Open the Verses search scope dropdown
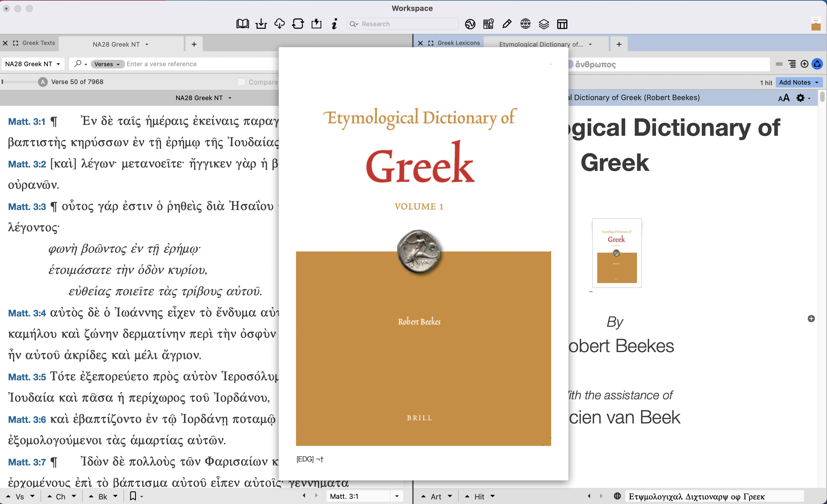This screenshot has height=504, width=827. (x=107, y=64)
